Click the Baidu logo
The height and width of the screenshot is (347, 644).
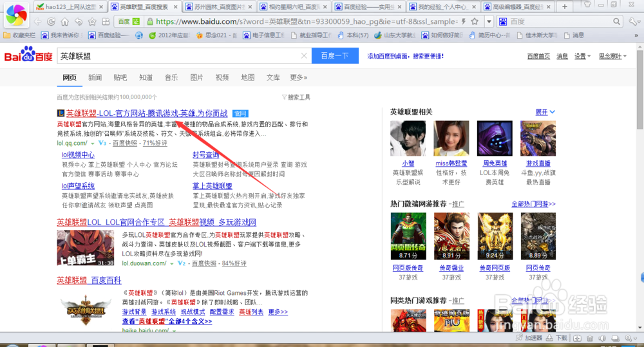28,55
